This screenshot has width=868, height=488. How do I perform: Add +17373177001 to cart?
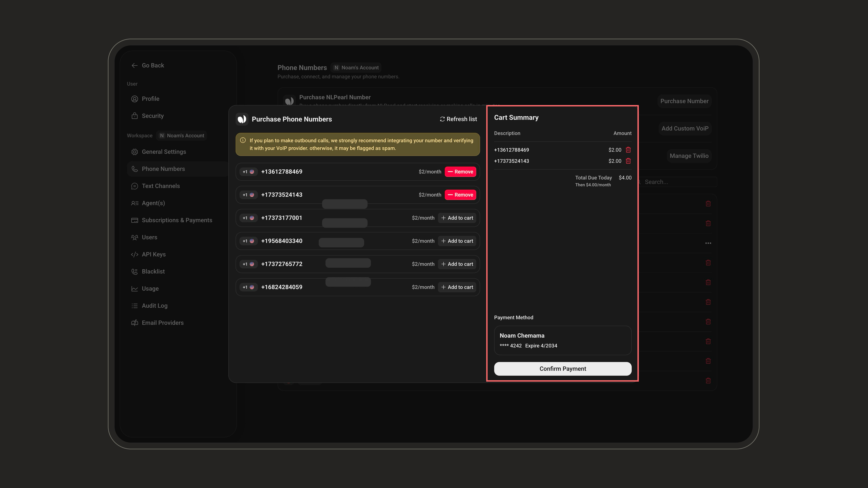point(457,218)
